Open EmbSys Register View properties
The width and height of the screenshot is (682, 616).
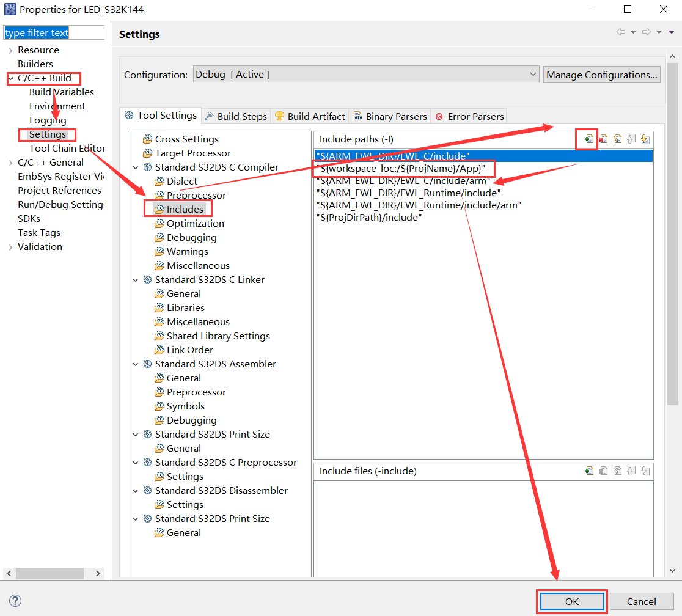[61, 177]
